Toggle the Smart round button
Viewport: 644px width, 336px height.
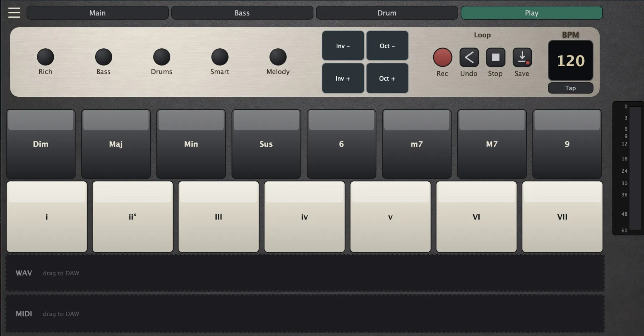click(220, 57)
